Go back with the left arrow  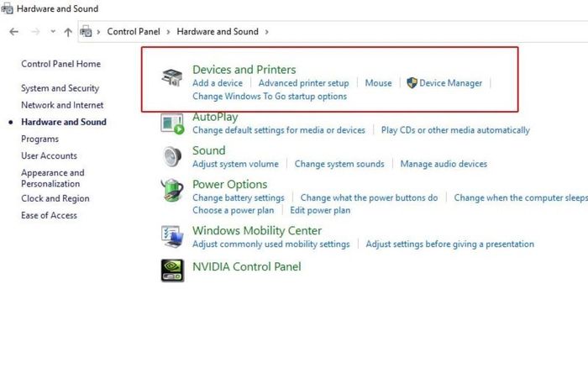click(x=14, y=32)
